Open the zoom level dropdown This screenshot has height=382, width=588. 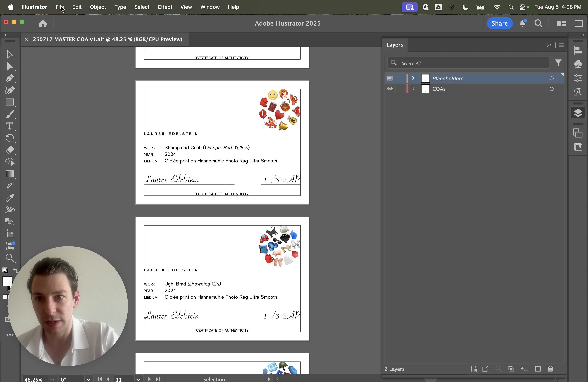[52, 379]
